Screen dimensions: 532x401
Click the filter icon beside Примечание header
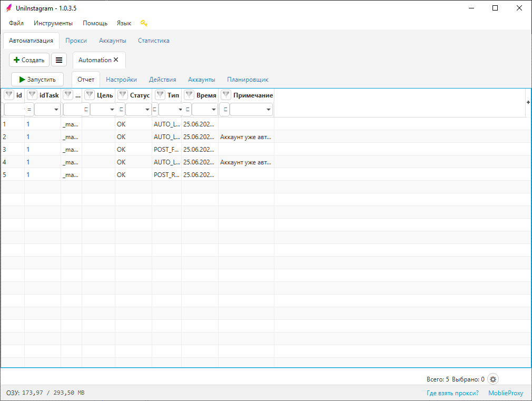(x=226, y=95)
